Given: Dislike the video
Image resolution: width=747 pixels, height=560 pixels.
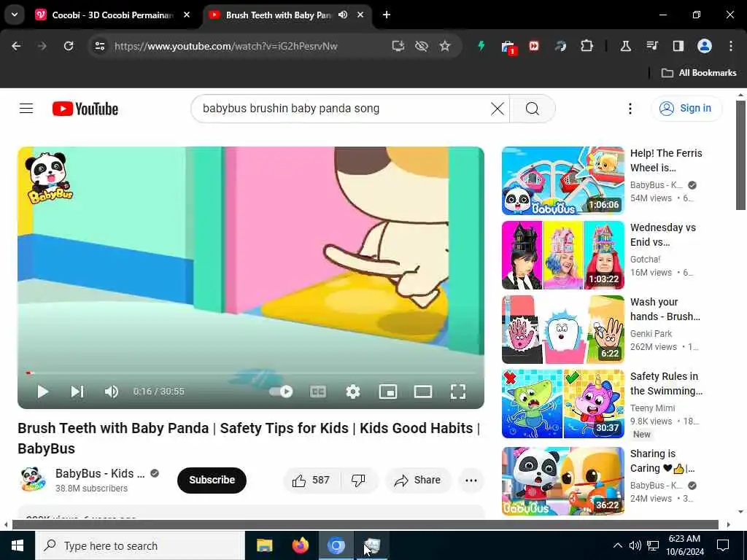Looking at the screenshot, I should (x=358, y=480).
